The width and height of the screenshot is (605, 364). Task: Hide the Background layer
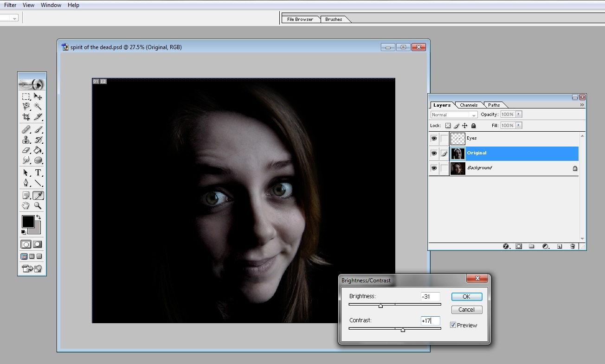(x=434, y=168)
